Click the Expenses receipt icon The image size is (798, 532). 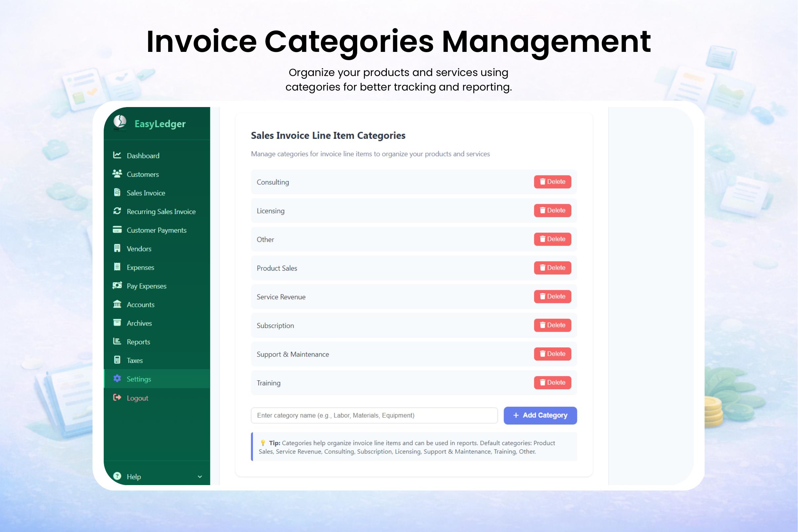click(117, 267)
